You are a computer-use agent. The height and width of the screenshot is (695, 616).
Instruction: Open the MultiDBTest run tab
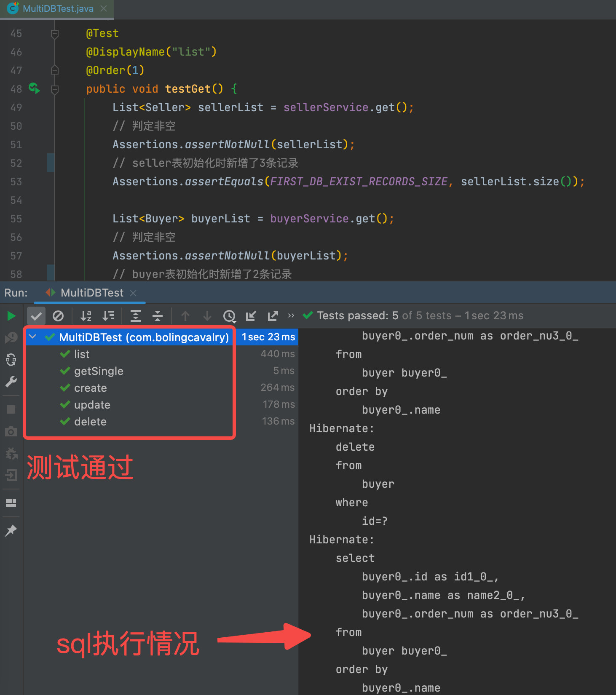pos(92,293)
